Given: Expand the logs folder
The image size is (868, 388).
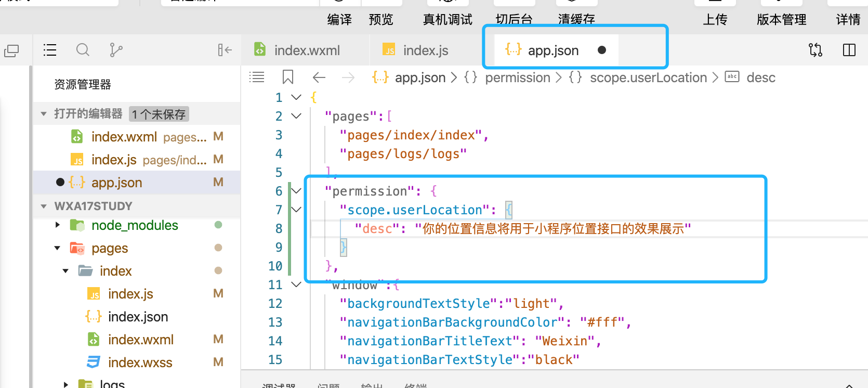Looking at the screenshot, I should point(65,384).
